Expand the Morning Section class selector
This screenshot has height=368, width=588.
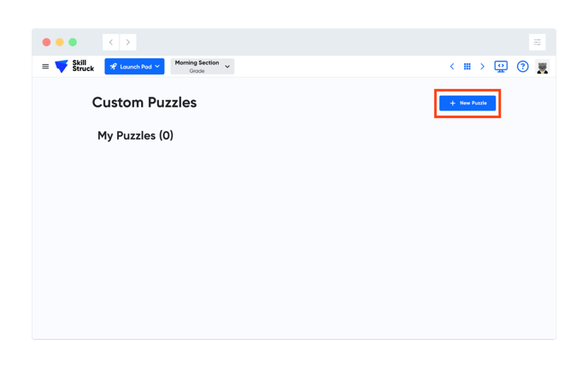[x=202, y=67]
